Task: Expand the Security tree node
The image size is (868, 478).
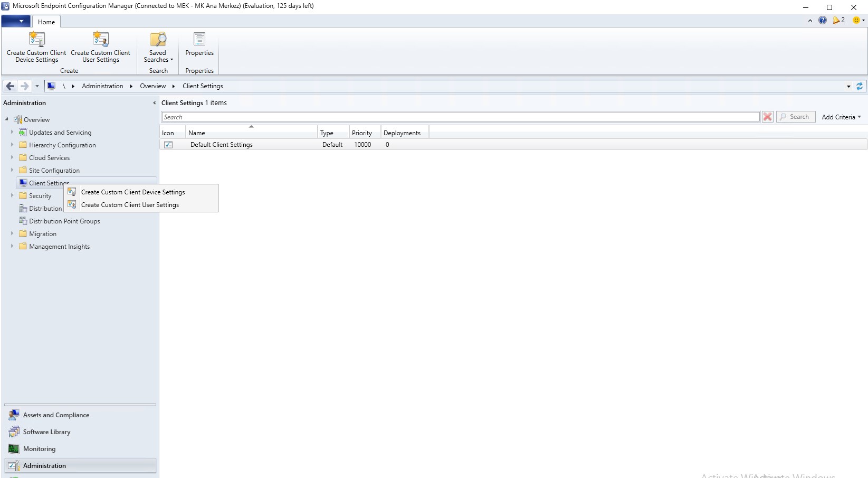Action: pos(12,195)
